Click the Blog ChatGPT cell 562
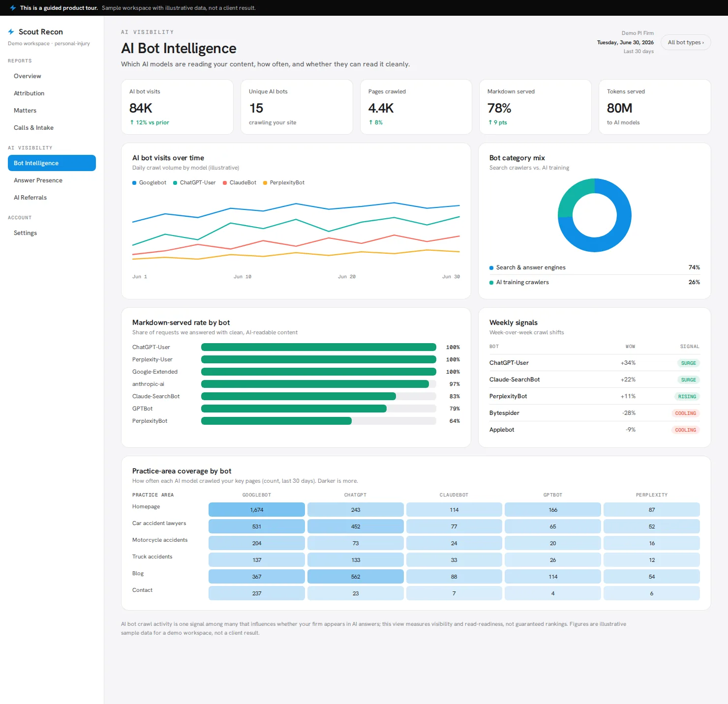This screenshot has height=704, width=728. 356,577
